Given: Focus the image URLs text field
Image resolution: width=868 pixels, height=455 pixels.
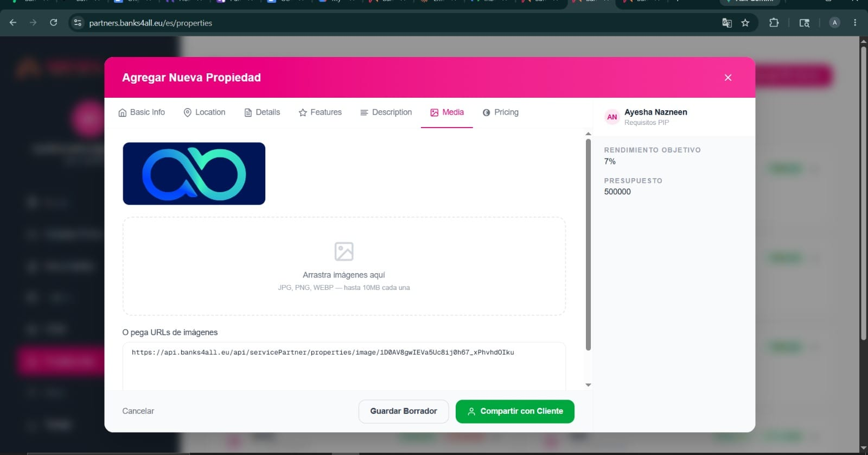Looking at the screenshot, I should click(344, 366).
